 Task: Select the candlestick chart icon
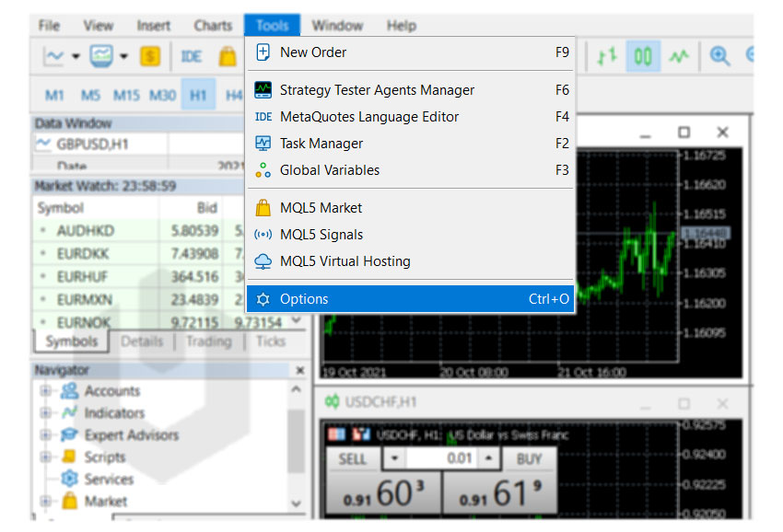click(x=643, y=57)
